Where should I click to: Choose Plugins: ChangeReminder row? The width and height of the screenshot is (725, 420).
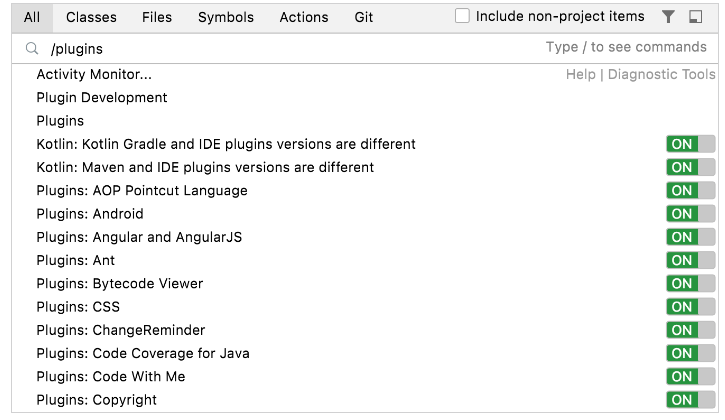[365, 330]
